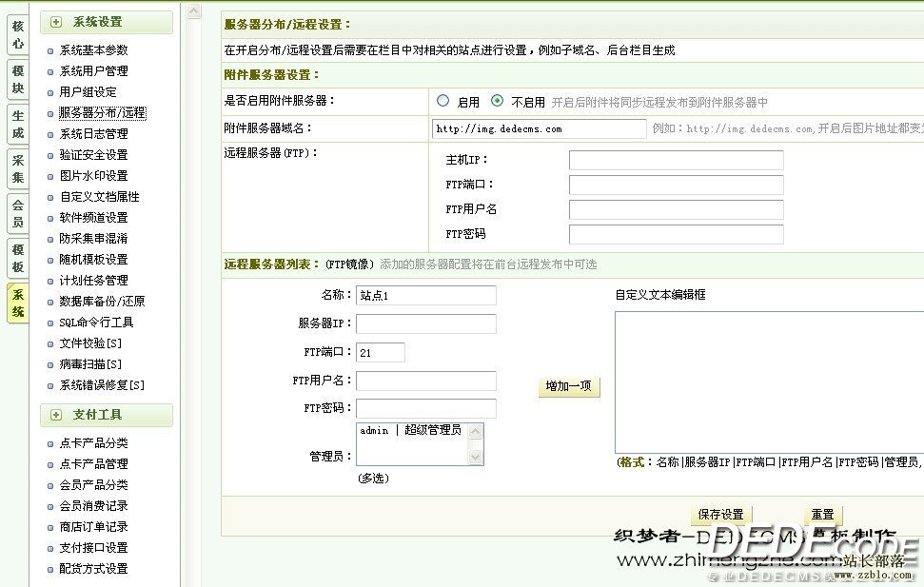This screenshot has width=924, height=587.
Task: Switch to the 会员 side tab
Action: pyautogui.click(x=18, y=214)
